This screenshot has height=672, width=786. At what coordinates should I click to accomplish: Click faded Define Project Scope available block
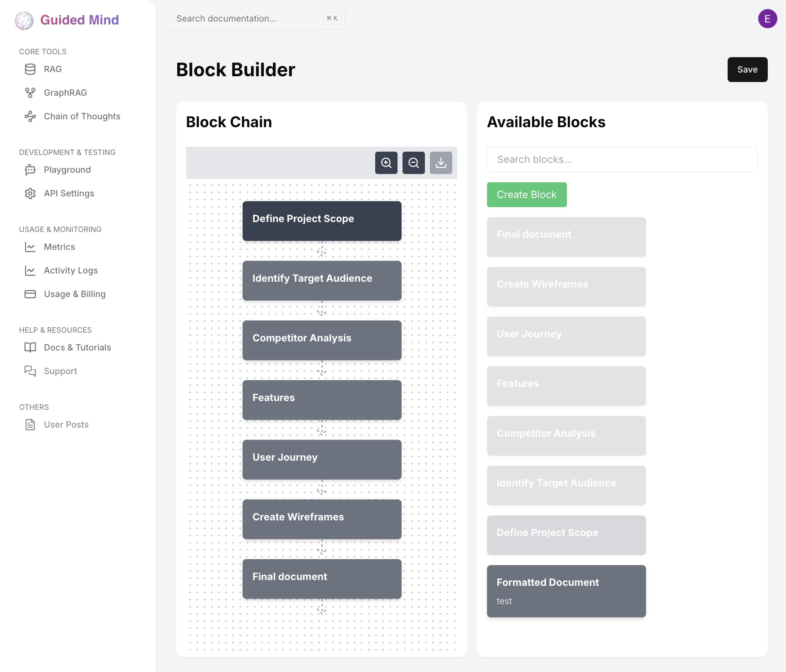pyautogui.click(x=566, y=535)
